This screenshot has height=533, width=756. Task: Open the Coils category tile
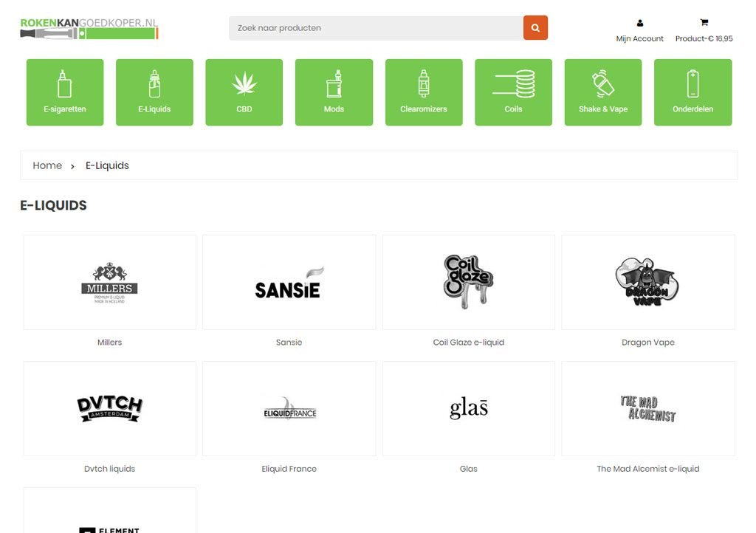click(x=514, y=92)
